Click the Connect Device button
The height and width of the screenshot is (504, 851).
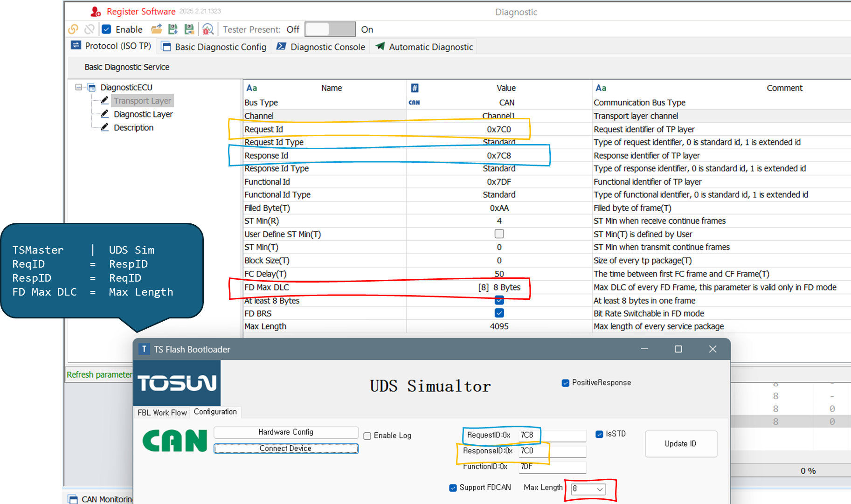pos(286,449)
